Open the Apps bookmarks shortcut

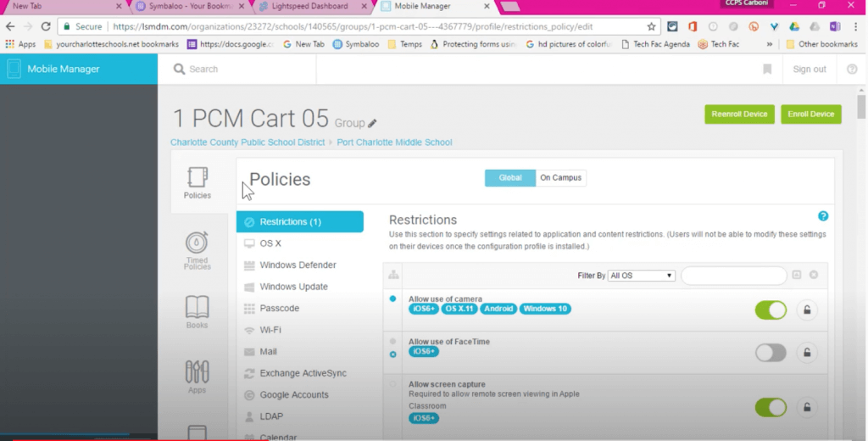[x=20, y=44]
